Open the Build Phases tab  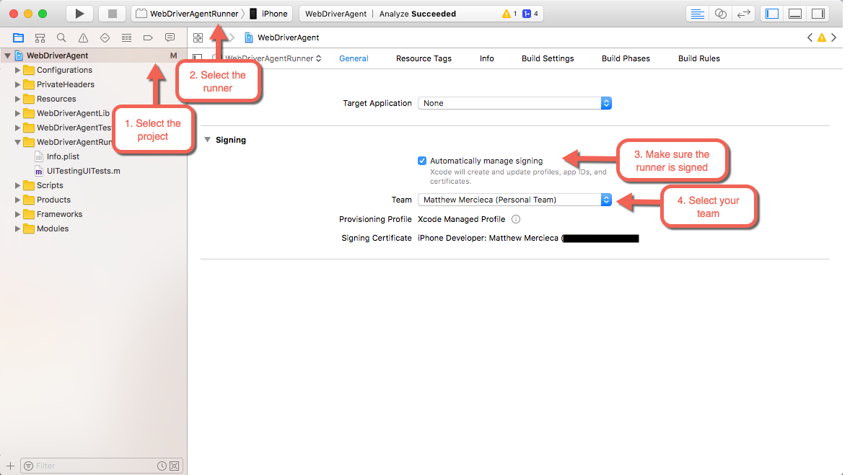pyautogui.click(x=626, y=58)
